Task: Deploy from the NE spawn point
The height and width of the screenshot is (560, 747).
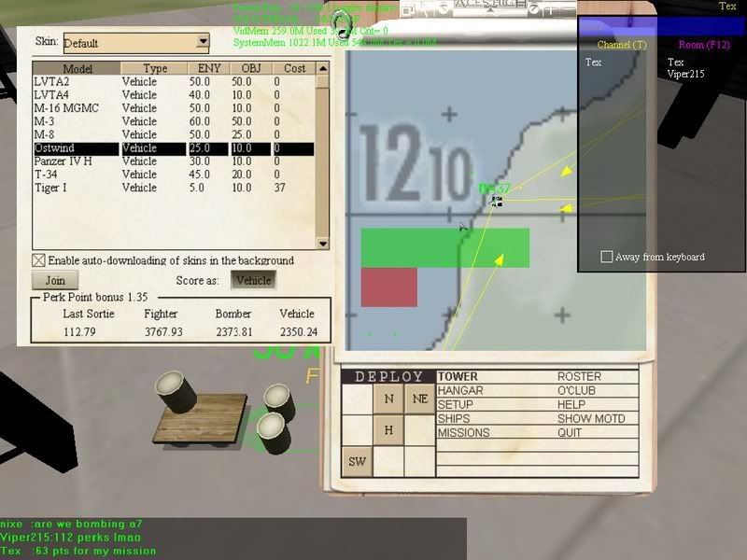Action: click(x=419, y=399)
